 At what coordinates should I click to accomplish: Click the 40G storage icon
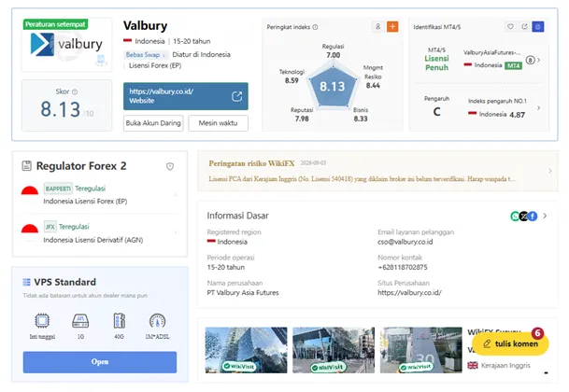pos(119,320)
